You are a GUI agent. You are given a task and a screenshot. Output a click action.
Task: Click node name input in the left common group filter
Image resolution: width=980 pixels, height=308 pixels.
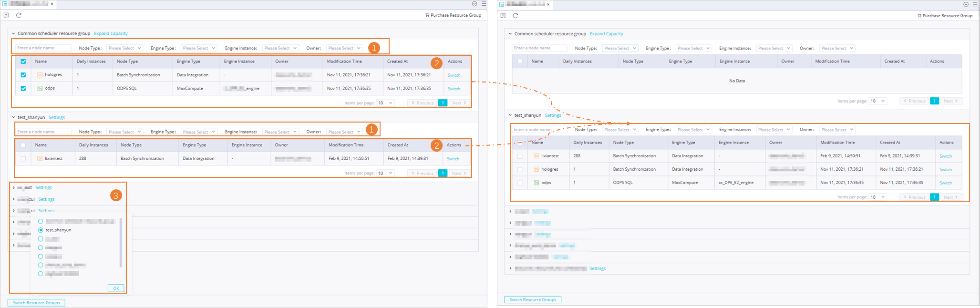43,48
